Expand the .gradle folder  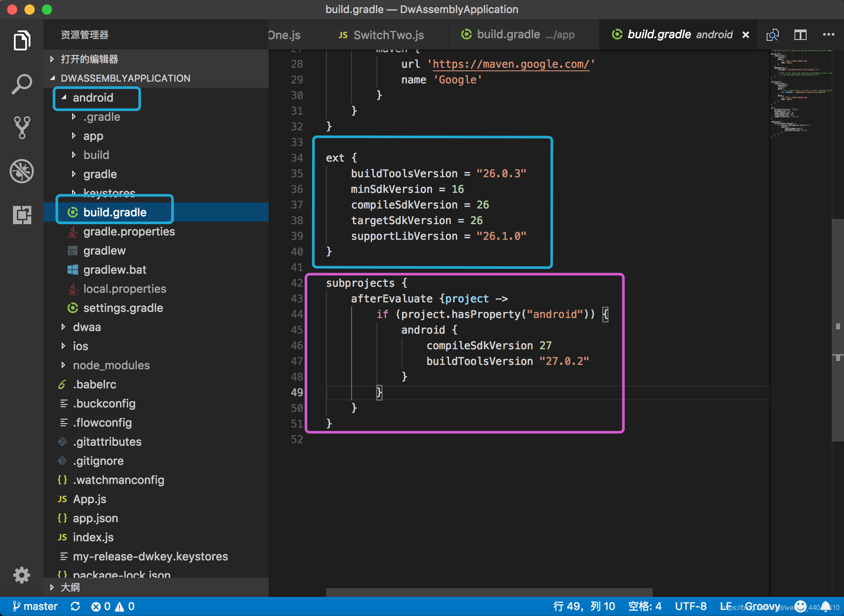pyautogui.click(x=156, y=116)
